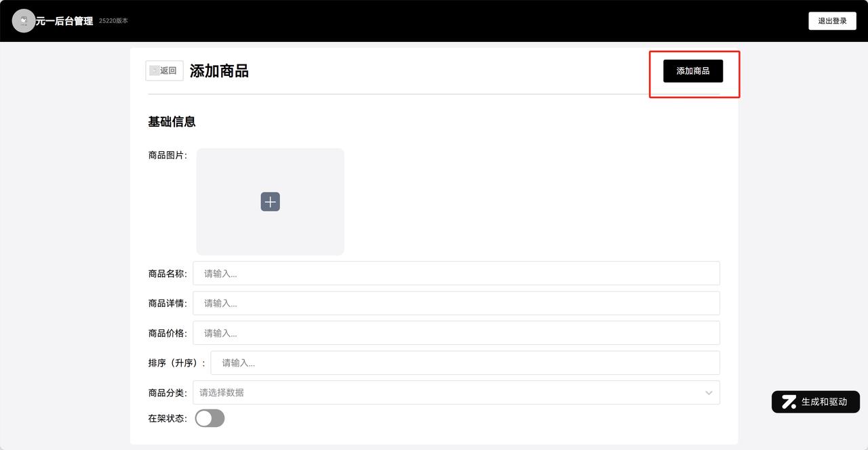Click the round avatar logo in header
Viewport: 868px width, 450px height.
tap(24, 21)
